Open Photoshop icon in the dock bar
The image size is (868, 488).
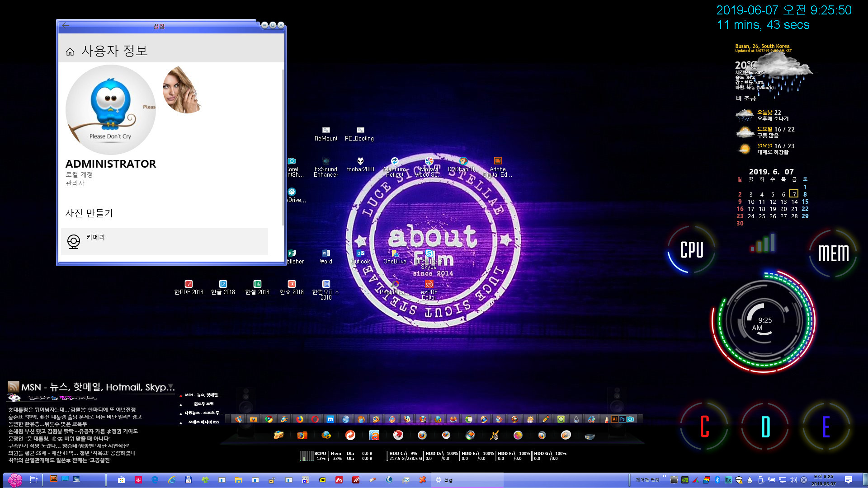pos(623,419)
